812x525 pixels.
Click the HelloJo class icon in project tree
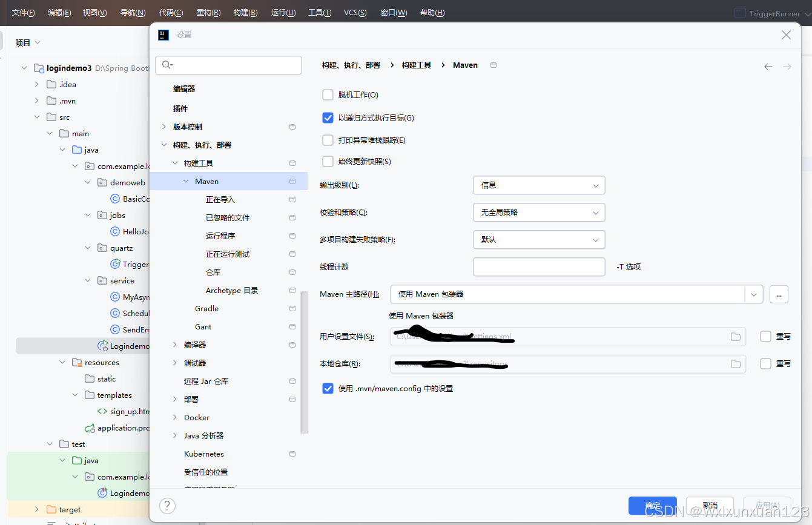115,232
